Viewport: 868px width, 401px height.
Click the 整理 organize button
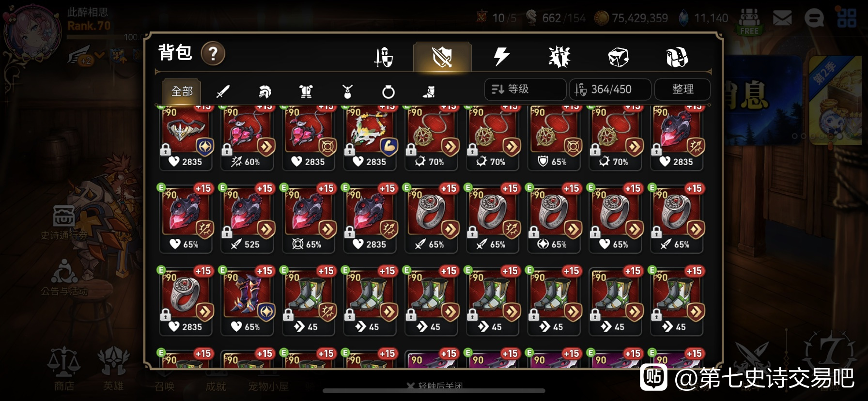coord(682,89)
